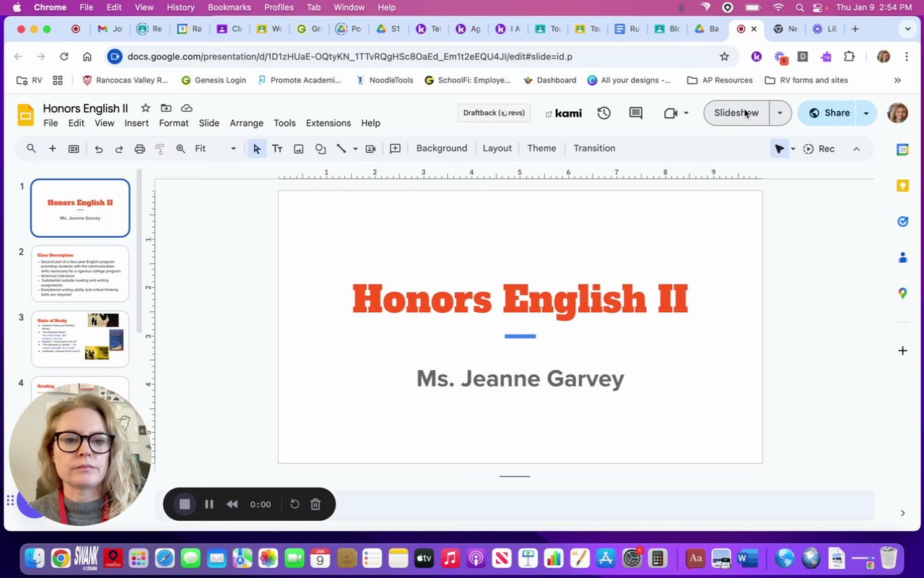Star the Honors English II presentation
Screen dimensions: 924x578
point(145,108)
